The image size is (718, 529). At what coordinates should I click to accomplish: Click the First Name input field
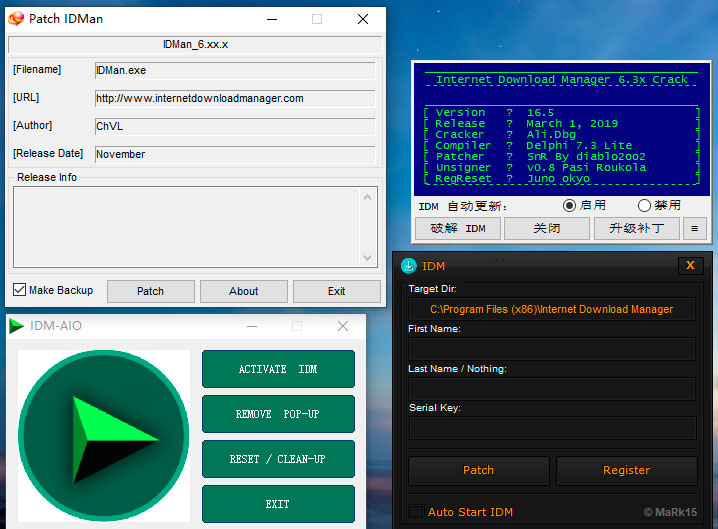click(x=552, y=349)
